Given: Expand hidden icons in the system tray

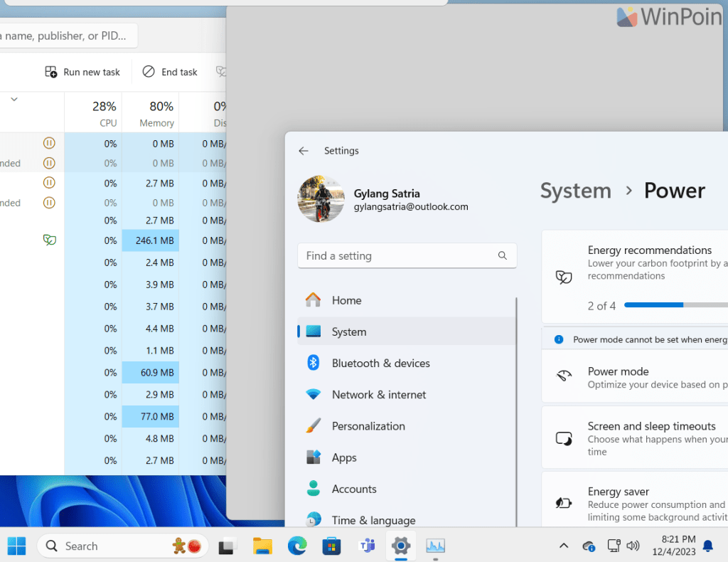Looking at the screenshot, I should 564,546.
